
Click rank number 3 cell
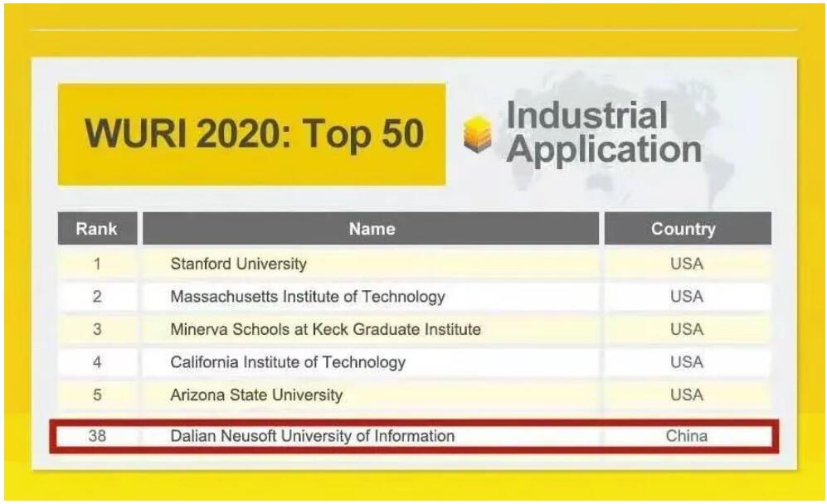(97, 329)
